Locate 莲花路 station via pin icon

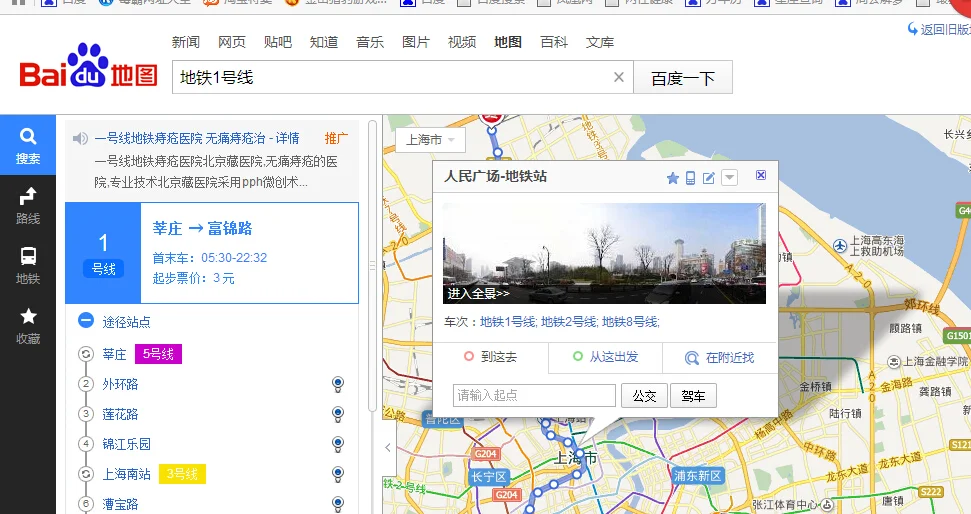(337, 414)
